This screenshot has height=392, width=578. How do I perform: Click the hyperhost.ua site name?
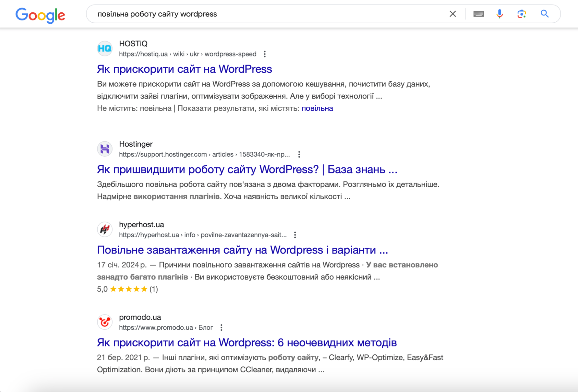point(141,225)
